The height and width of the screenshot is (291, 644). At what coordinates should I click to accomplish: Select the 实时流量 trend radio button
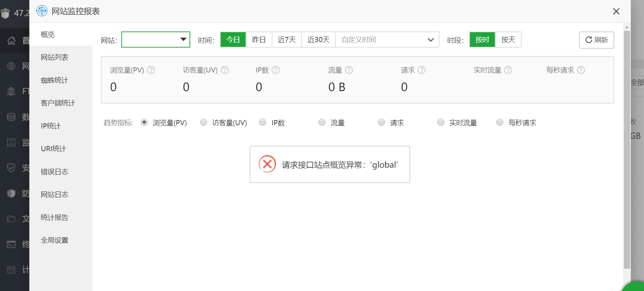(441, 122)
